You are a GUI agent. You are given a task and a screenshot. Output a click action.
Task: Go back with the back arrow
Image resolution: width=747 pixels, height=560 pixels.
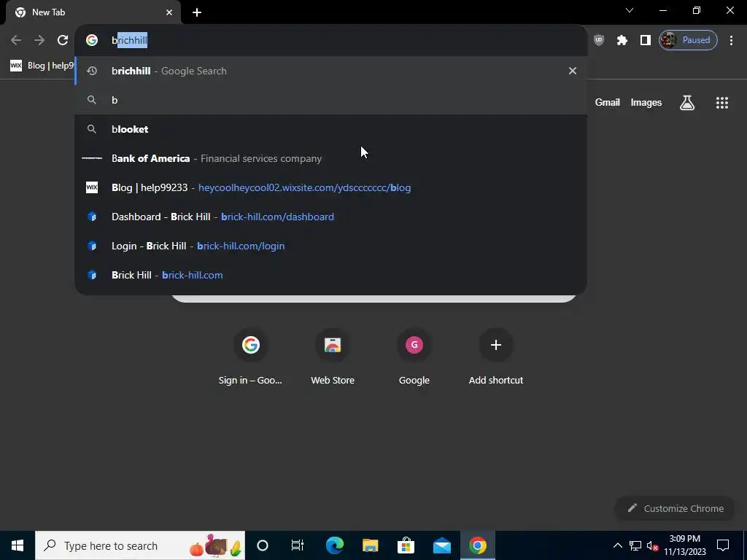(16, 40)
